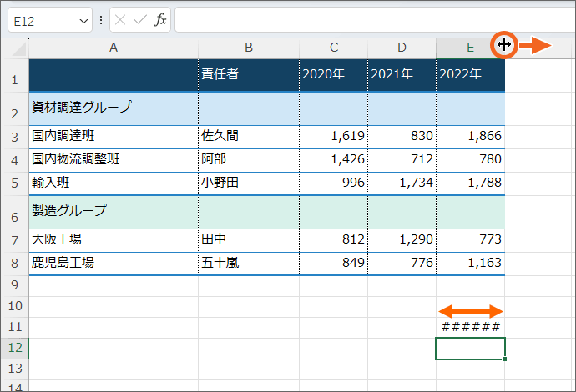
Task: Click the Insert Function fx icon
Action: coord(160,19)
